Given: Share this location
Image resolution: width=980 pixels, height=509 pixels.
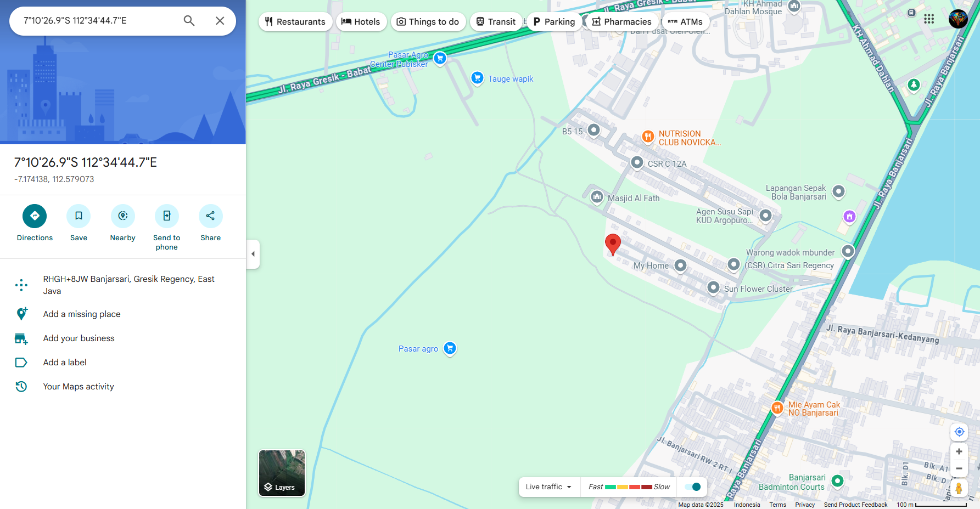Looking at the screenshot, I should click(x=210, y=216).
